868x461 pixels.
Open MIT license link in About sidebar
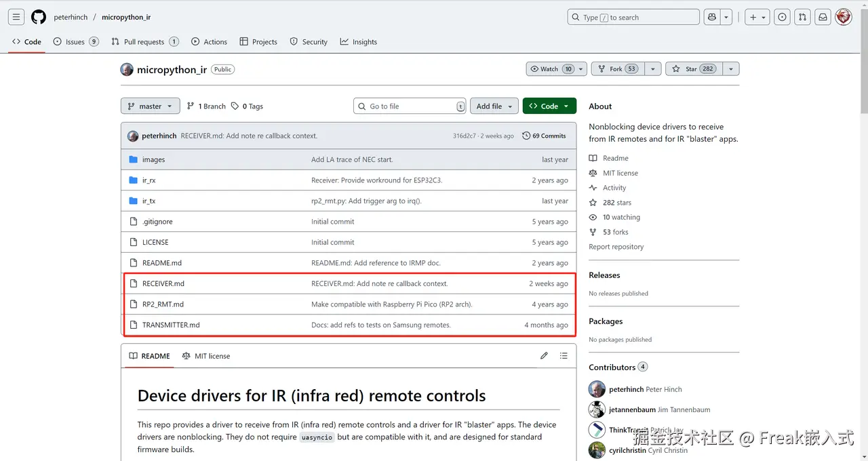pyautogui.click(x=614, y=173)
